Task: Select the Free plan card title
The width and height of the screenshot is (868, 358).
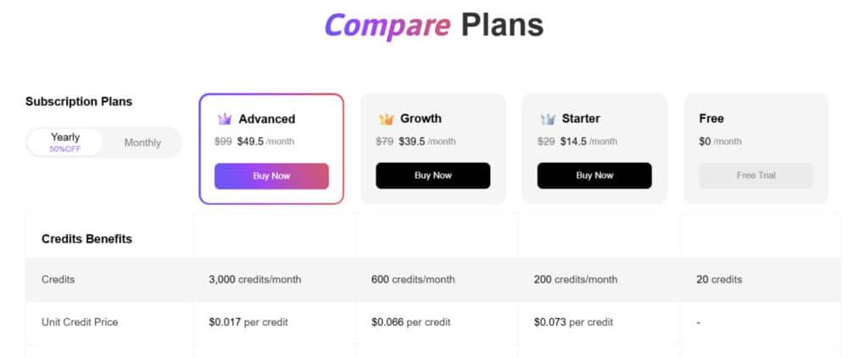Action: coord(711,119)
